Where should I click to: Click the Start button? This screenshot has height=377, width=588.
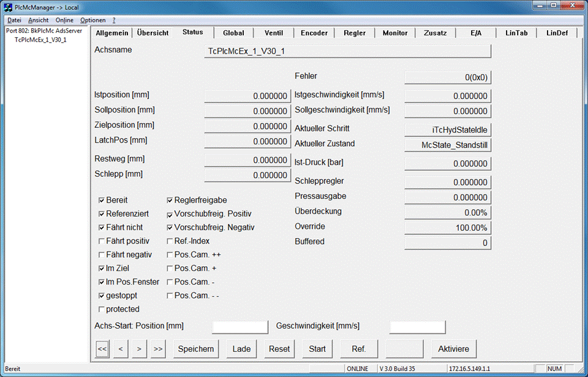(317, 349)
